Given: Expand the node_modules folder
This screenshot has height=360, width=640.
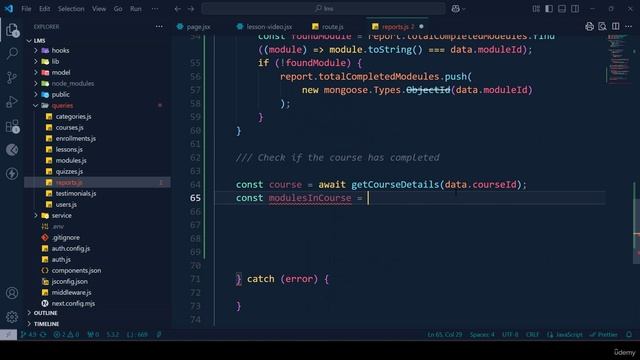Looking at the screenshot, I should [72, 84].
